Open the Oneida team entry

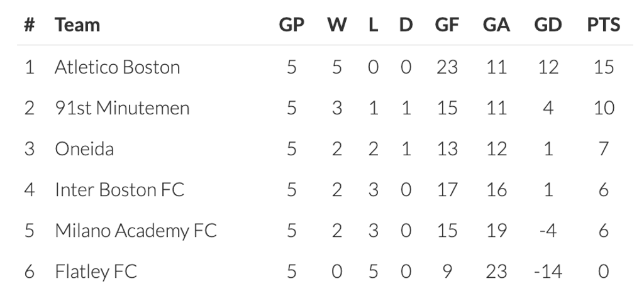click(84, 149)
